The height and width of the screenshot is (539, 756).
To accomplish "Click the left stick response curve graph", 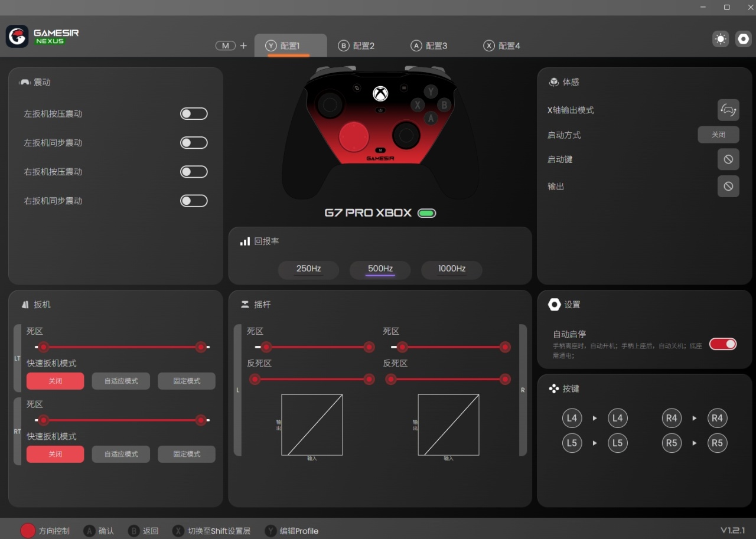I will tap(312, 424).
